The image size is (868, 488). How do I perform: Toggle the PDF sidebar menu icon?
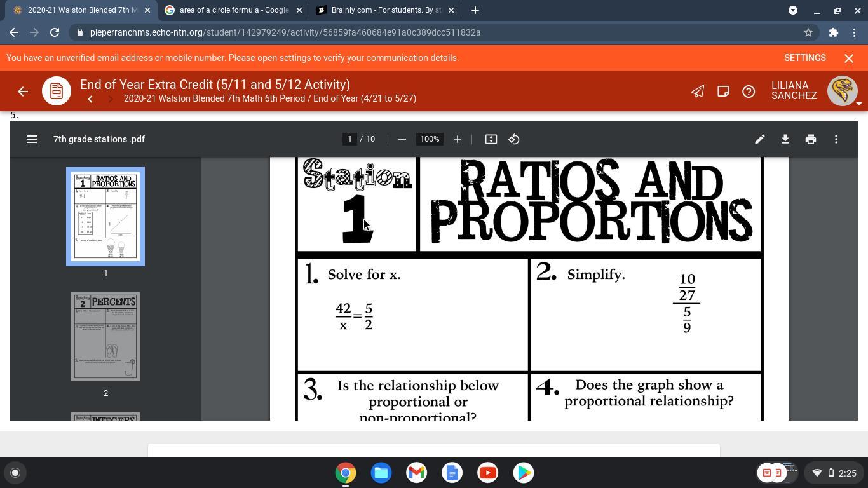[x=31, y=139]
